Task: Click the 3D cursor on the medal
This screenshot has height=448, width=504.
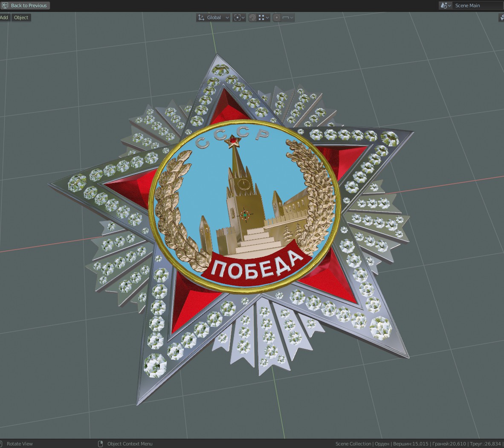Action: point(245,215)
